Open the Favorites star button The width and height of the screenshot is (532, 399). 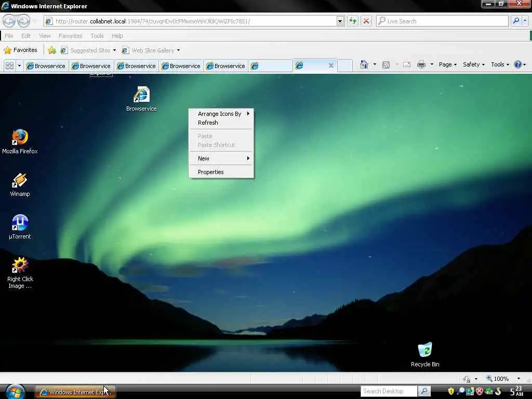point(20,50)
